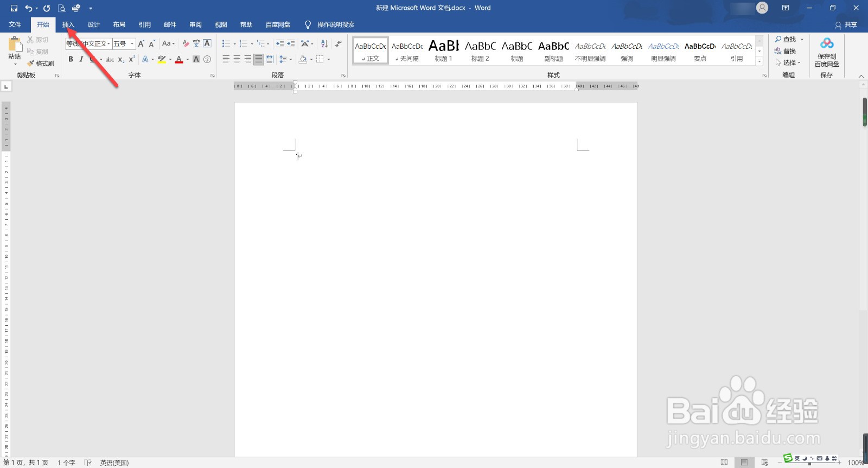This screenshot has height=468, width=868.
Task: Expand the Styles gallery more arrow
Action: pos(759,61)
